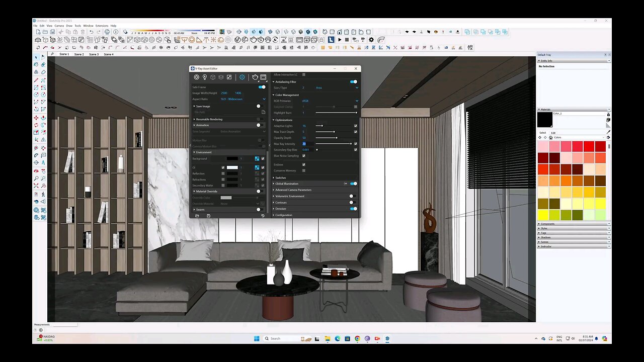Viewport: 644px width, 362px height.
Task: Click revert to defaults icon in Asset Editor
Action: [263, 216]
